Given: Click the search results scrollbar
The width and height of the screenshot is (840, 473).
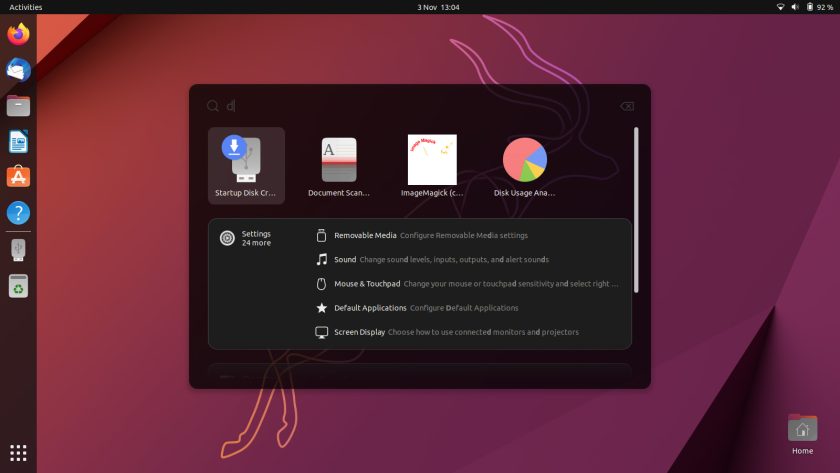Looking at the screenshot, I should (636, 210).
